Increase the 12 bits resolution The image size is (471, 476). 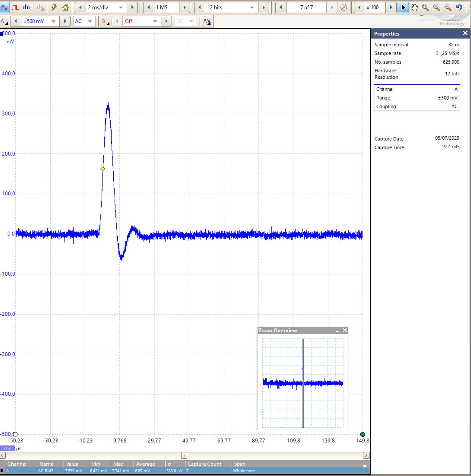[264, 7]
